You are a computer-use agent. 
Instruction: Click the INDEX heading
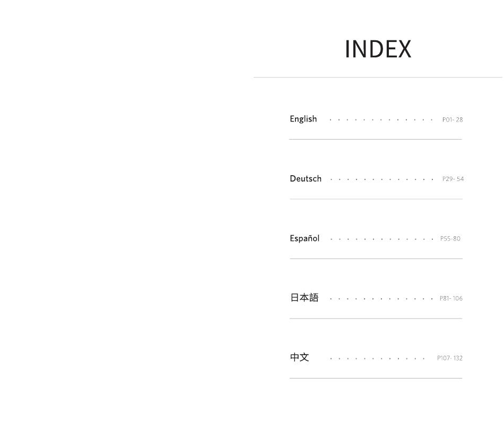[378, 49]
